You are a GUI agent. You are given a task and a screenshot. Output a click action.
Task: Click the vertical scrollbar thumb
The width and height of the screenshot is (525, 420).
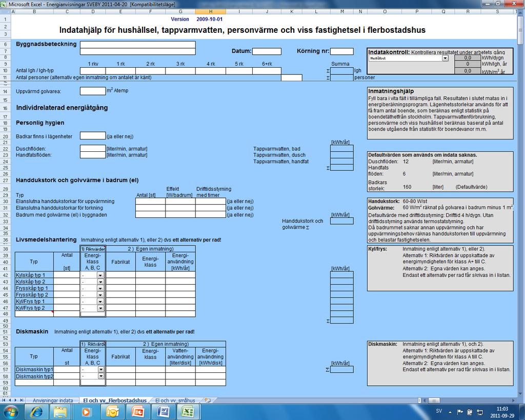tap(521, 30)
